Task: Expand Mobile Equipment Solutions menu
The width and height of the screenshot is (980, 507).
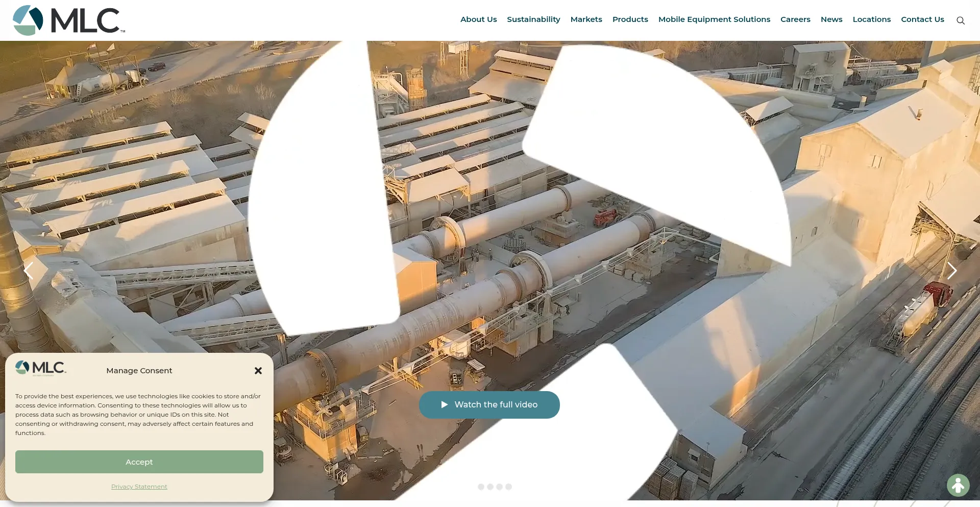Action: click(x=714, y=19)
